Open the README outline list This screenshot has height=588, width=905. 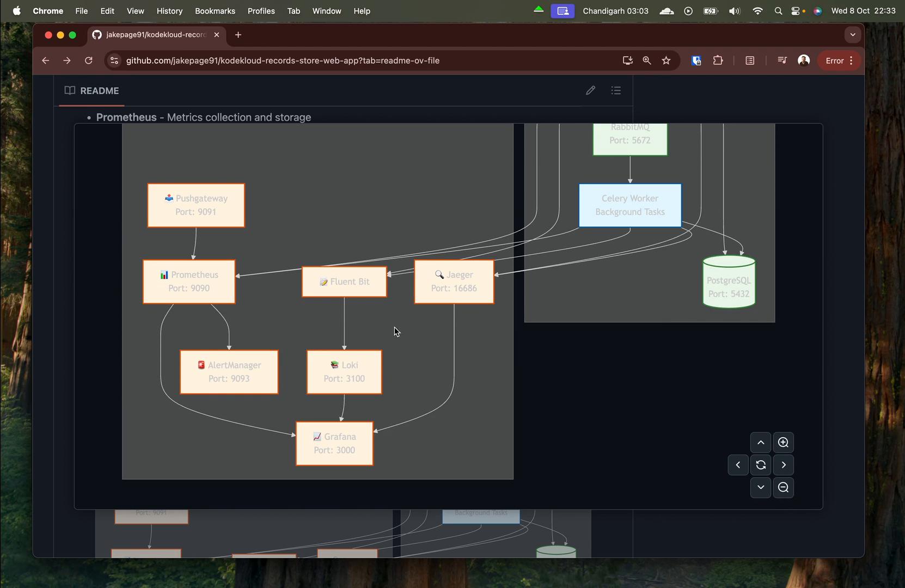pyautogui.click(x=616, y=90)
